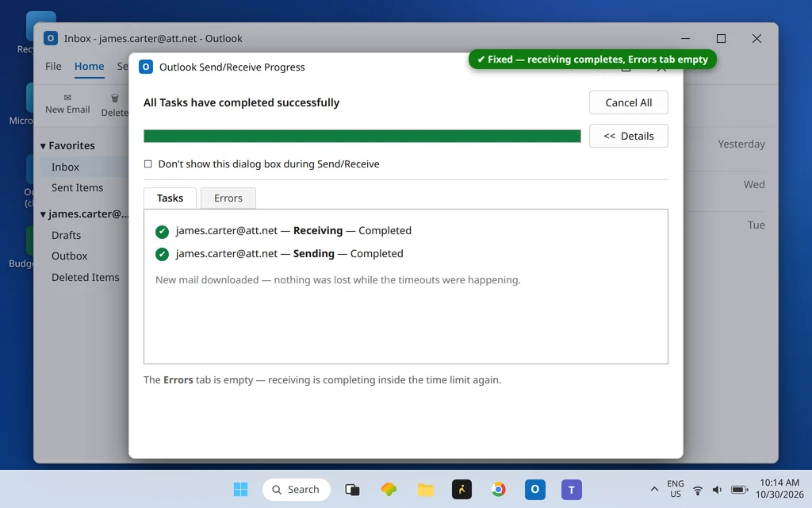Toggle "Don't show this dialog box during Send/Receive" checkbox
Screen dimensions: 812x508
point(148,164)
